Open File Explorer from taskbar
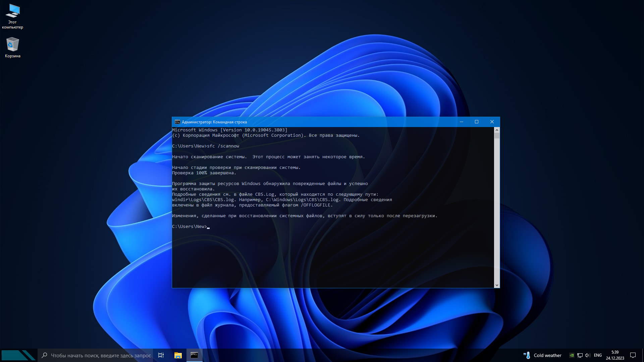Image resolution: width=644 pixels, height=362 pixels. coord(178,355)
